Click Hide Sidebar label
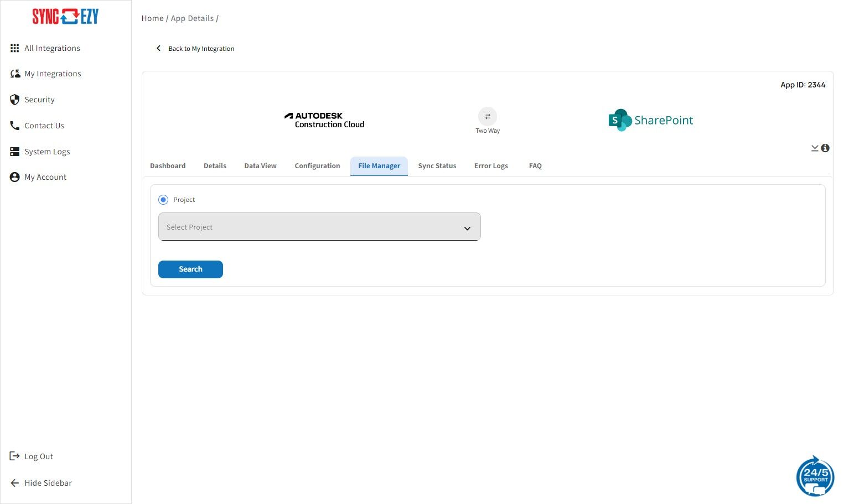This screenshot has width=844, height=504. click(x=48, y=483)
